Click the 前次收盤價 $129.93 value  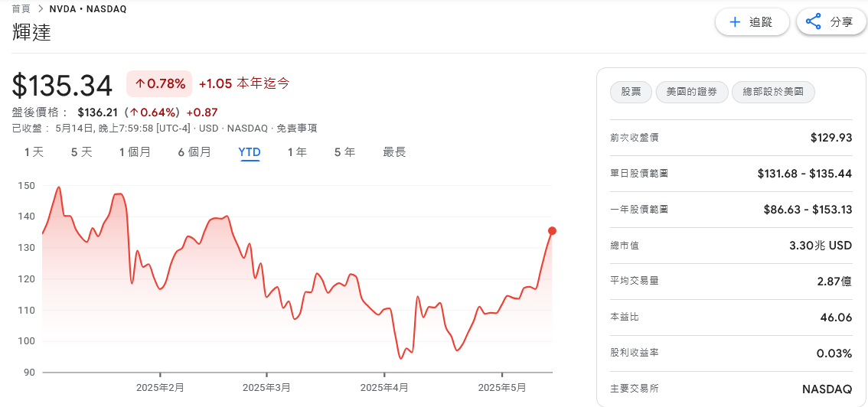(x=831, y=138)
